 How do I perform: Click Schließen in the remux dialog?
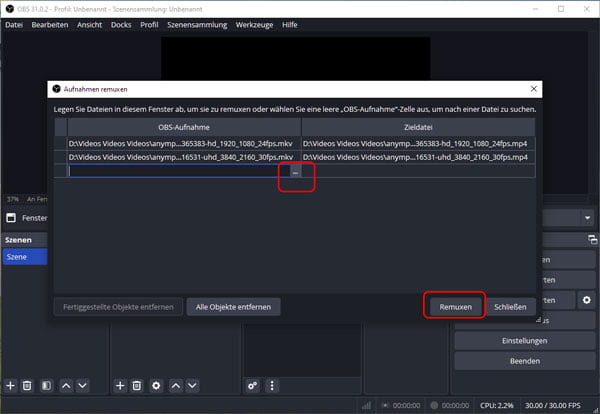point(510,307)
